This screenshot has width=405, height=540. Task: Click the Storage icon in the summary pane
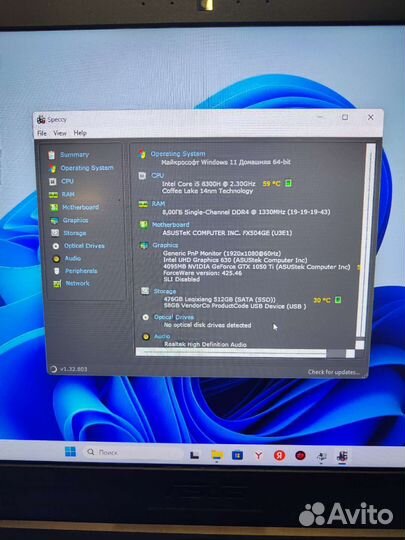(x=145, y=291)
